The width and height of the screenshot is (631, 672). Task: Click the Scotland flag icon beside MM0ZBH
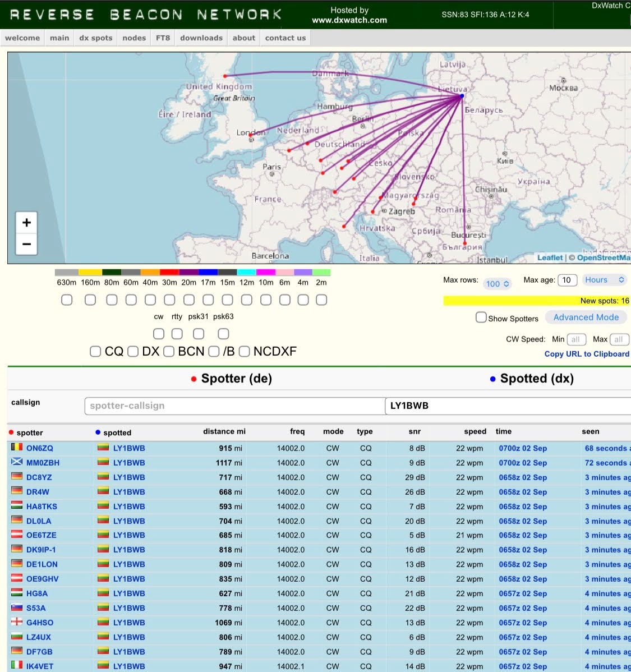[17, 462]
